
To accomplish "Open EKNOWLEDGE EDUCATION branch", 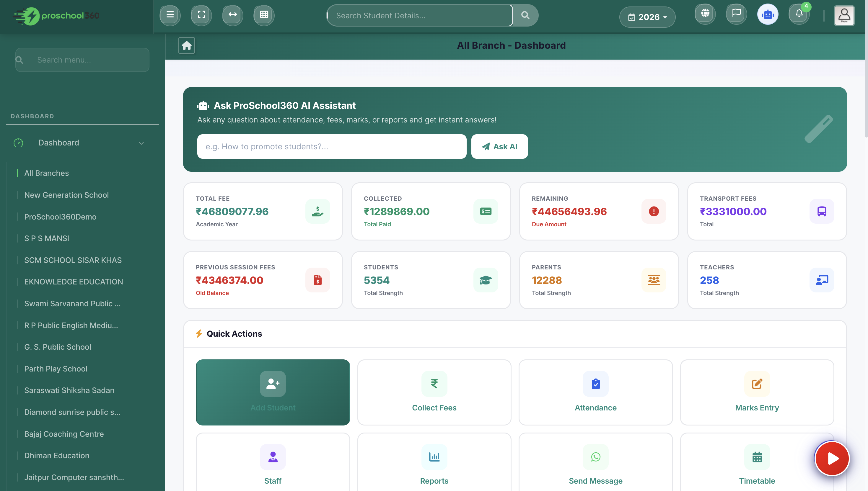I will [74, 281].
